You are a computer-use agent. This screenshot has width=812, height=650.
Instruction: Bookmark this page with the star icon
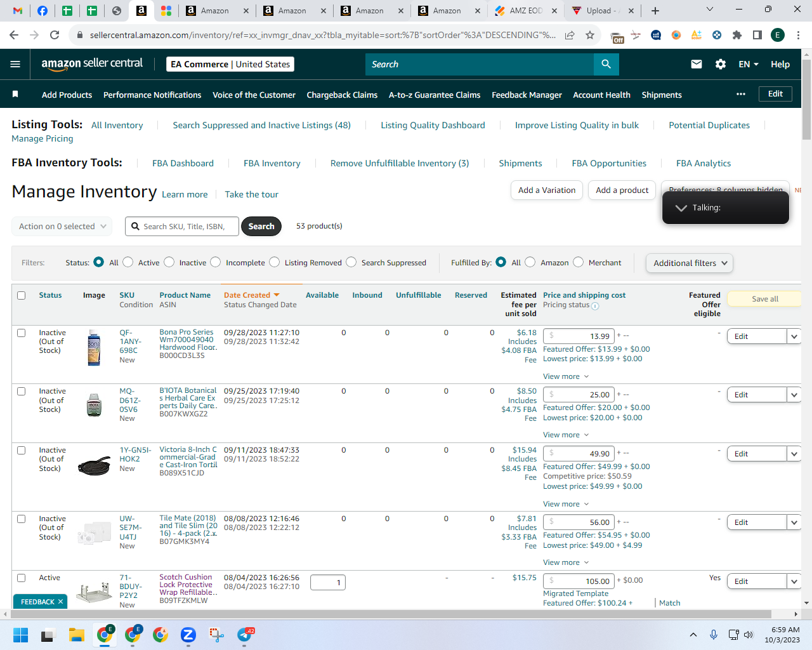pos(590,35)
